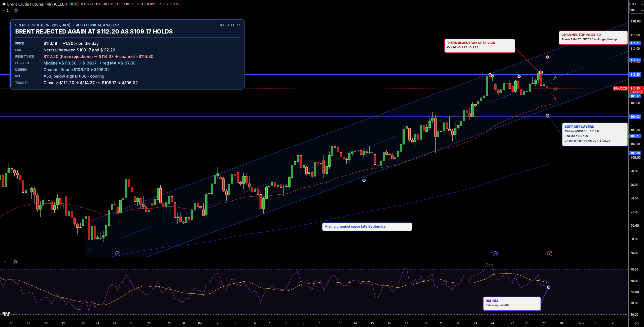Open the lightning bolt latest-news event icon

coord(550,254)
